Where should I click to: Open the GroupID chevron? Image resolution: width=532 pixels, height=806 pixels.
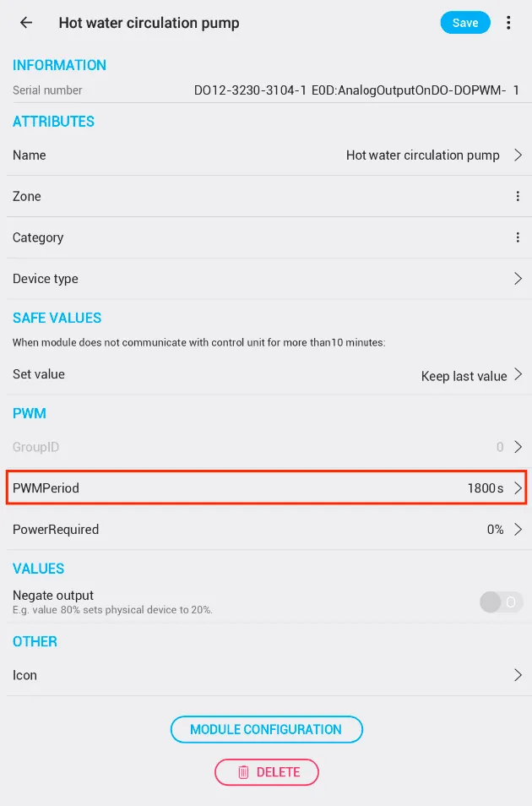click(x=518, y=447)
